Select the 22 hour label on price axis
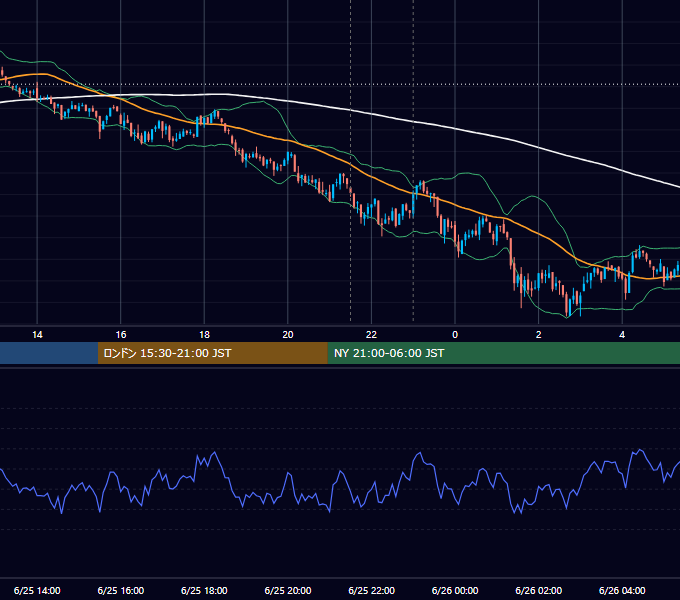680x600 pixels. tap(371, 334)
